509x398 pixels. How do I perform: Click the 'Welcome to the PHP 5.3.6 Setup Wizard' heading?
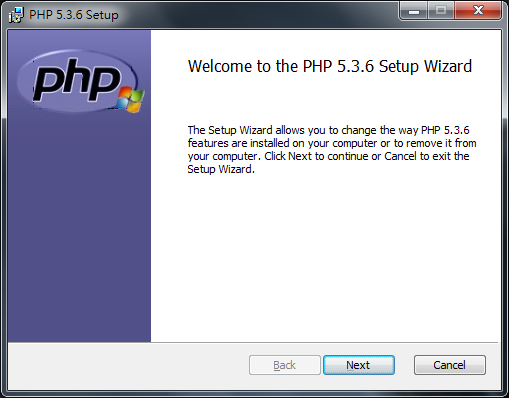(x=330, y=66)
